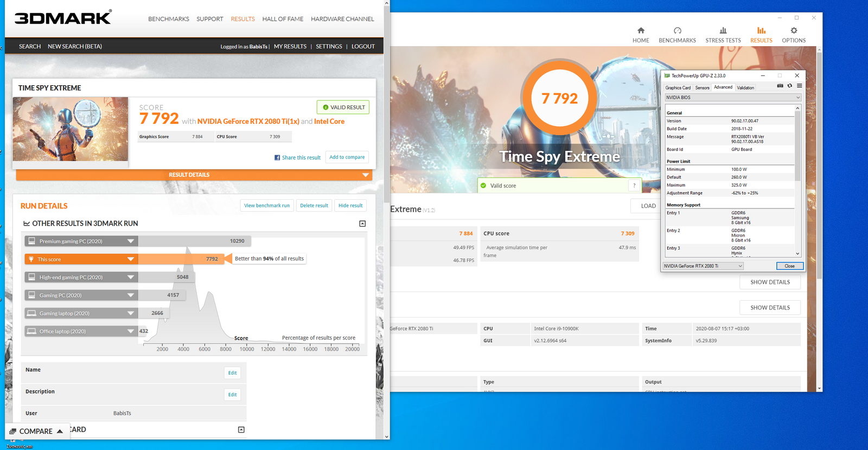Click Add to compare button
Viewport: 868px width, 450px height.
347,157
